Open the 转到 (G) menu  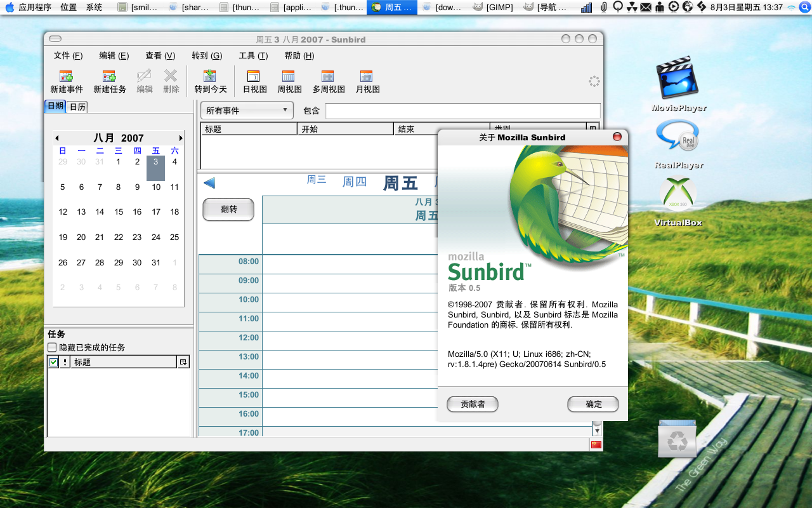(x=207, y=56)
